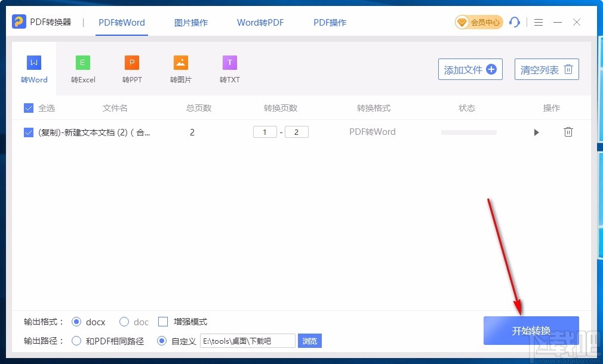Delete the file using the trash icon

click(x=568, y=132)
